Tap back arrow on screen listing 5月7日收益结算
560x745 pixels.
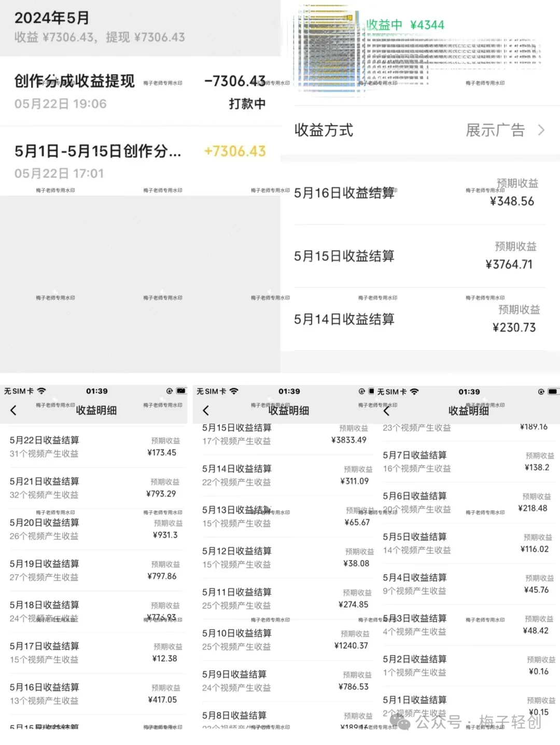click(x=386, y=411)
